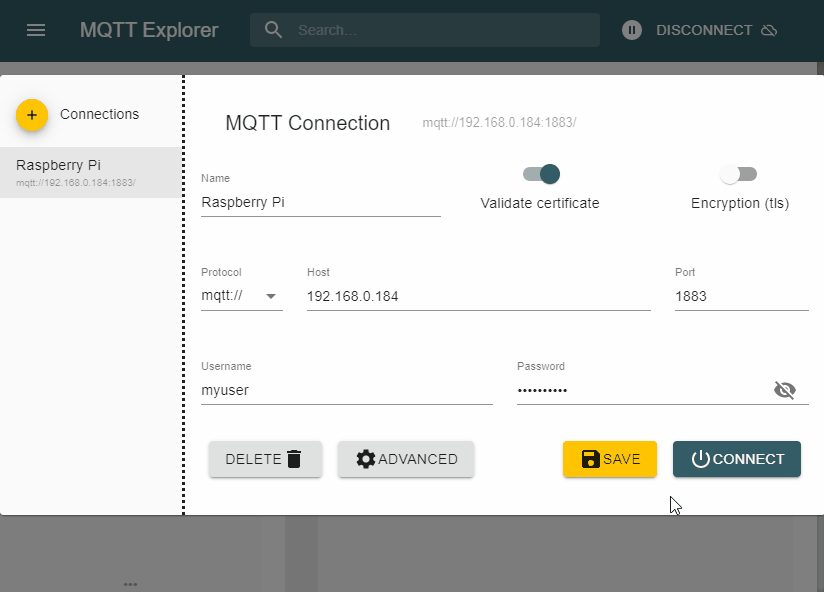This screenshot has width=824, height=592.
Task: Open the Protocol dropdown
Action: pos(242,296)
